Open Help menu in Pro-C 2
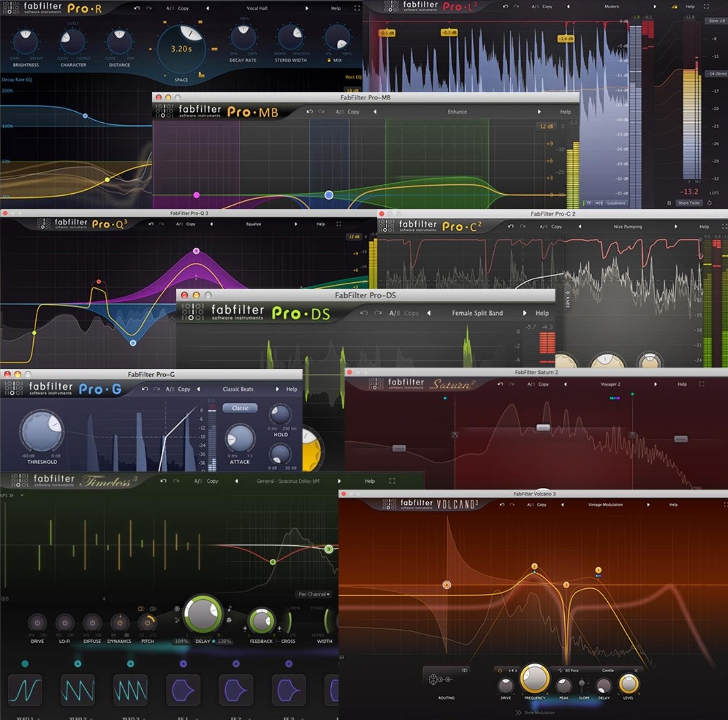This screenshot has height=720, width=728. pyautogui.click(x=704, y=226)
